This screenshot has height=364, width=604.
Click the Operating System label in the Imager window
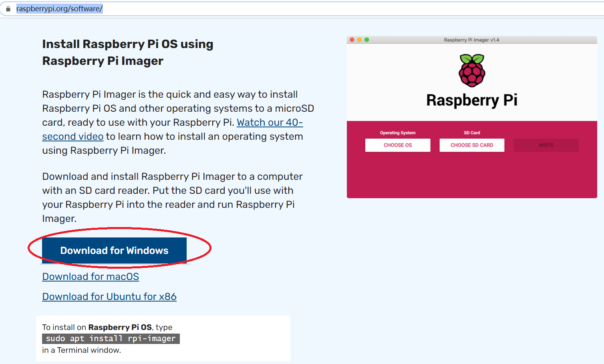(398, 133)
